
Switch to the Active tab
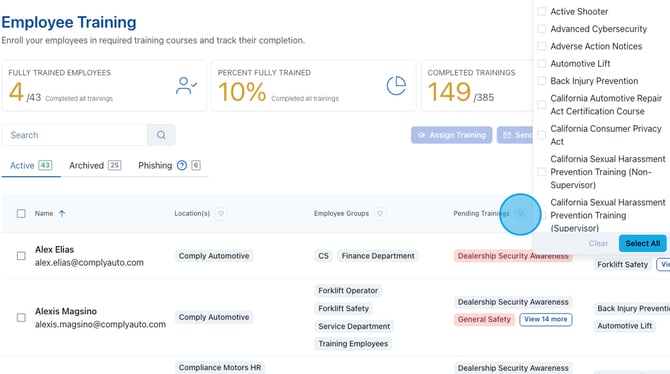(31, 165)
